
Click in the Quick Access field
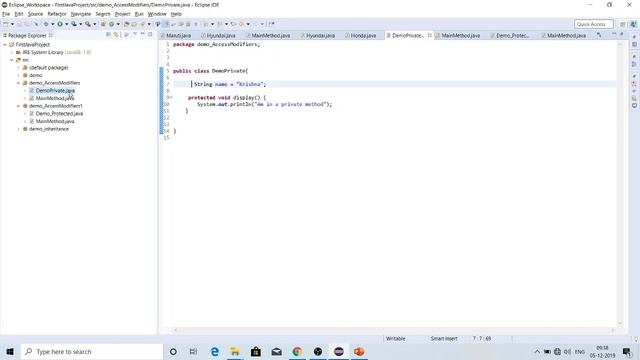click(593, 24)
